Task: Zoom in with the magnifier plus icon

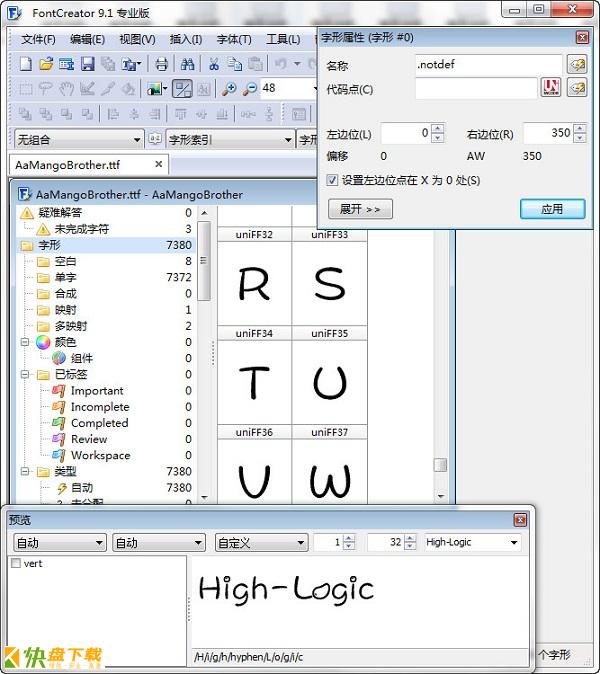Action: (x=229, y=89)
